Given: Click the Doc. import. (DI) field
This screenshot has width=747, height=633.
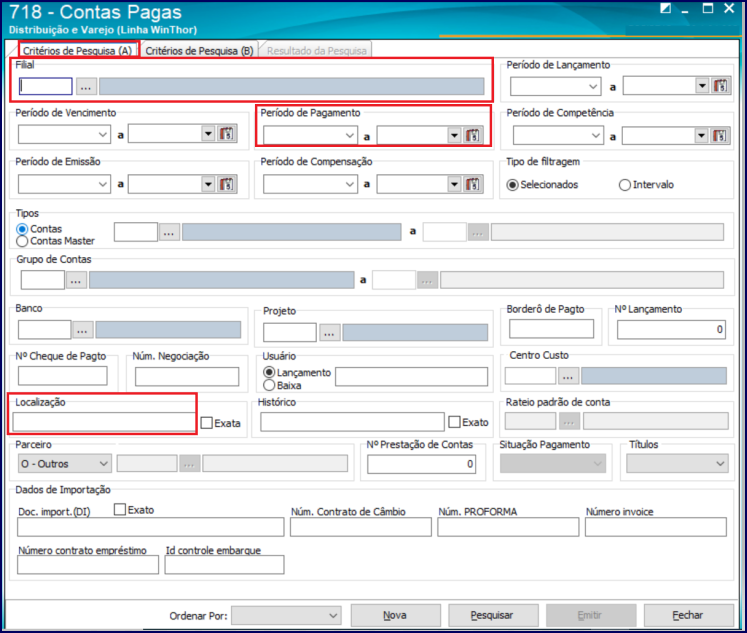Looking at the screenshot, I should click(151, 527).
